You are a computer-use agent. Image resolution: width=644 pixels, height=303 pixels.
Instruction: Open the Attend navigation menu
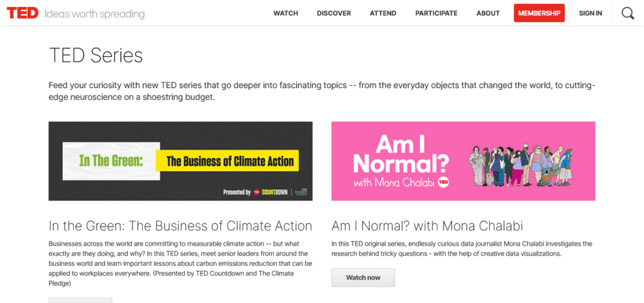pos(383,13)
